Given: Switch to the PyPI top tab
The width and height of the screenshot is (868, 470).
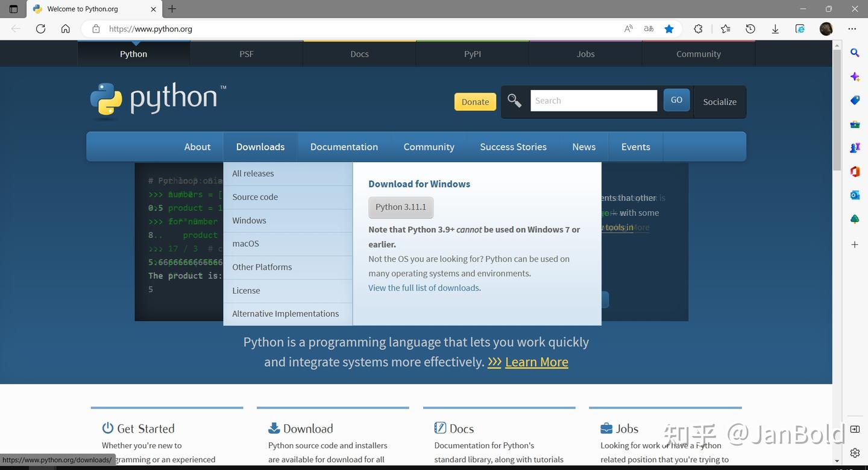Looking at the screenshot, I should 473,54.
